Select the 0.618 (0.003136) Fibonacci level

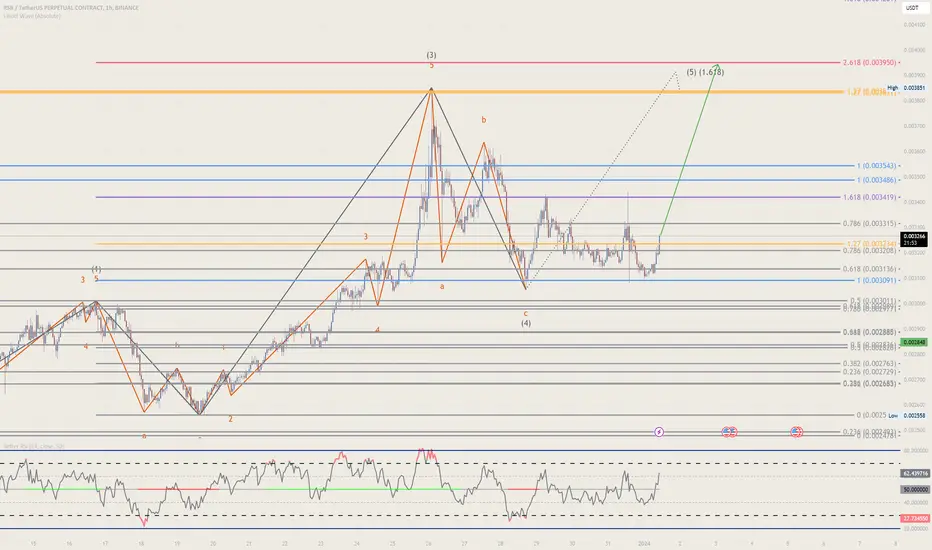point(869,269)
